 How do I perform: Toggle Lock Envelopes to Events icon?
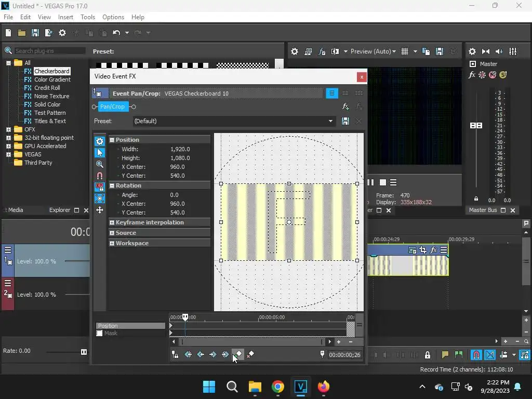point(525,355)
